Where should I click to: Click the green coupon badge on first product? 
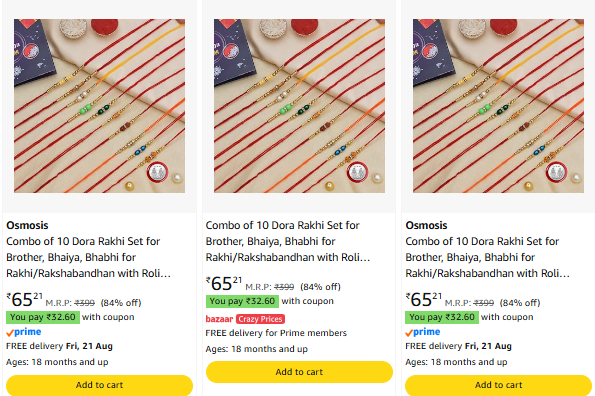pyautogui.click(x=43, y=317)
